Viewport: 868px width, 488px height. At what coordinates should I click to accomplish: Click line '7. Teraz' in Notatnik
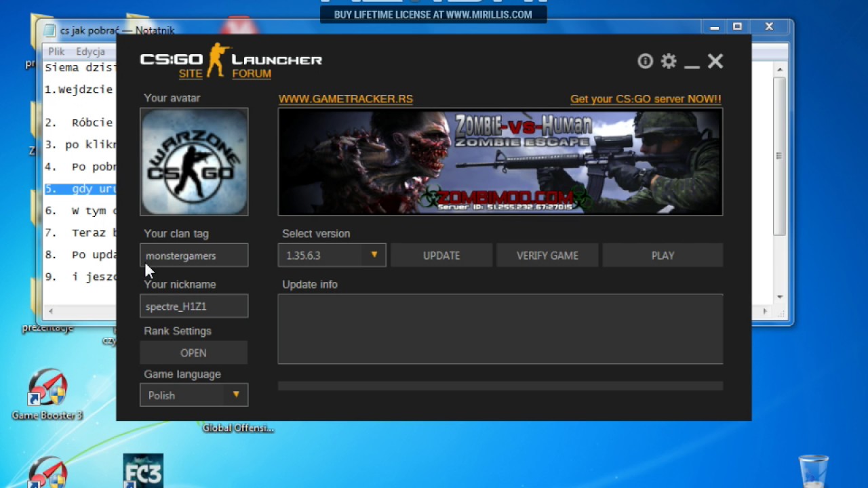81,233
